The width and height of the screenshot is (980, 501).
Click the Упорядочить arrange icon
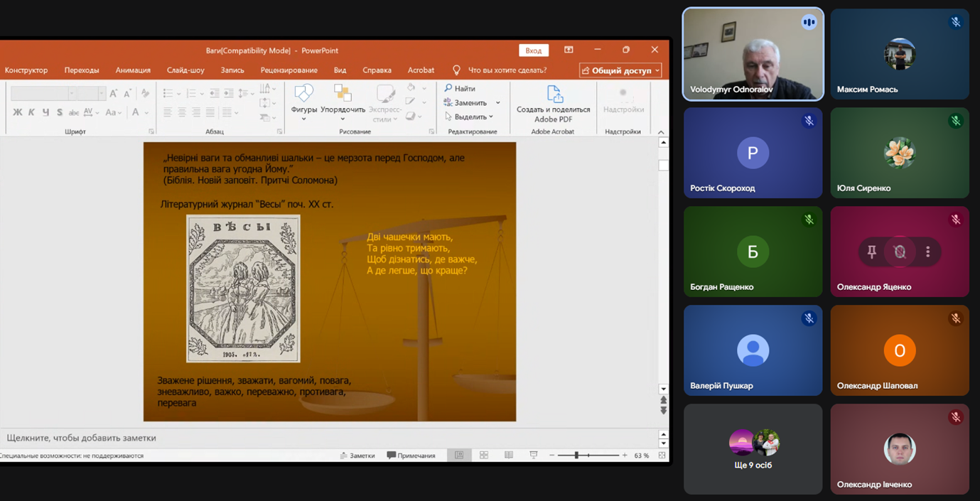[x=343, y=95]
